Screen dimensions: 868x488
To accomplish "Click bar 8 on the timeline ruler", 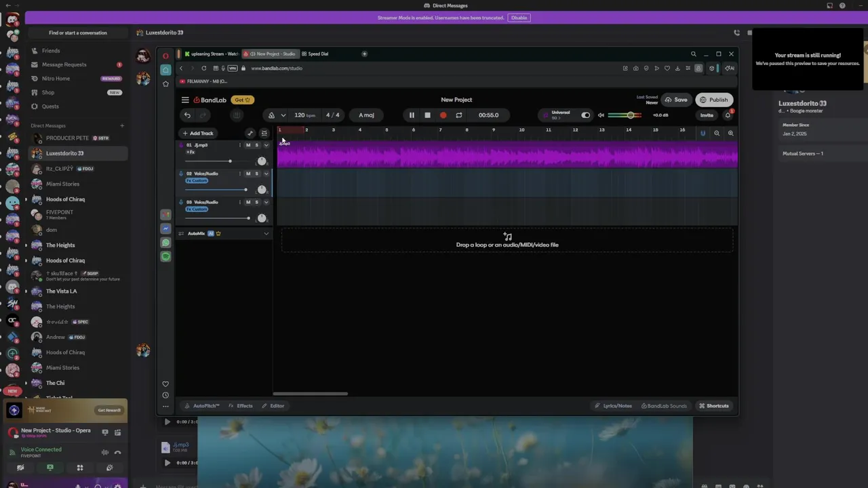I will click(x=467, y=130).
